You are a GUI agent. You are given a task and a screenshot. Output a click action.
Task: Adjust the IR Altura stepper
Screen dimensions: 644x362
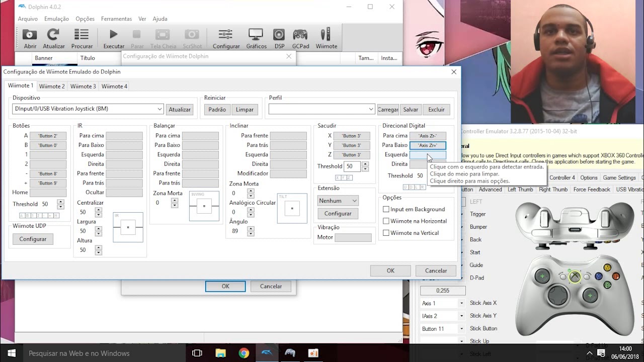98,250
